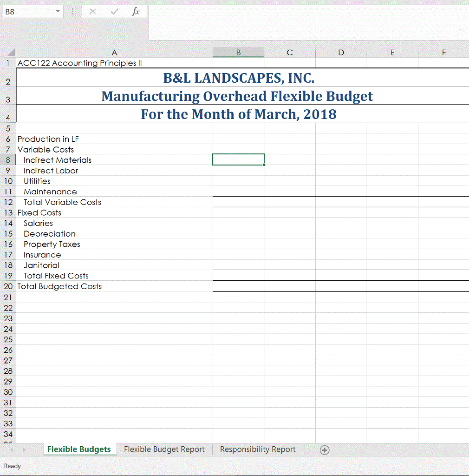Viewport: 469px width, 476px height.
Task: Click the previous sheet scroll arrow
Action: coord(12,450)
